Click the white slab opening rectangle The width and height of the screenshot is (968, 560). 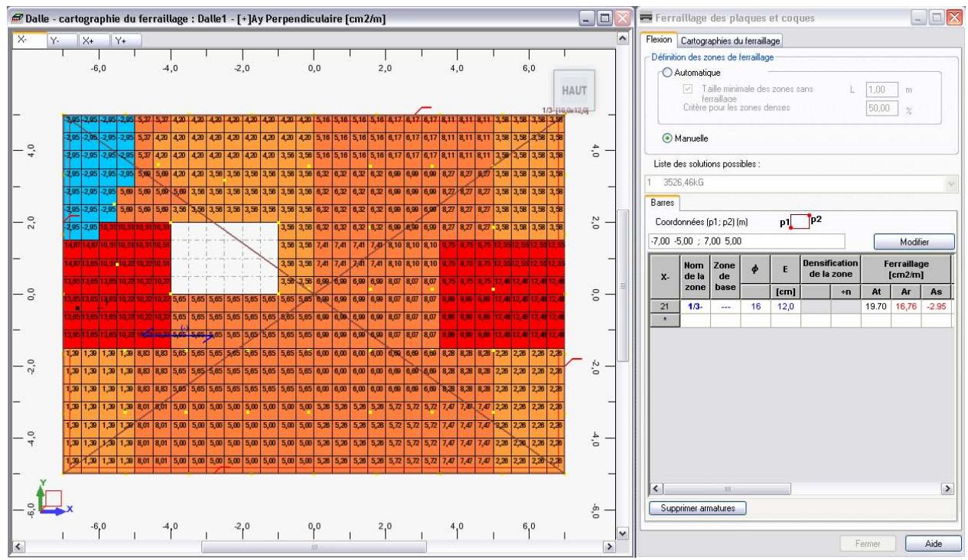coord(224,258)
